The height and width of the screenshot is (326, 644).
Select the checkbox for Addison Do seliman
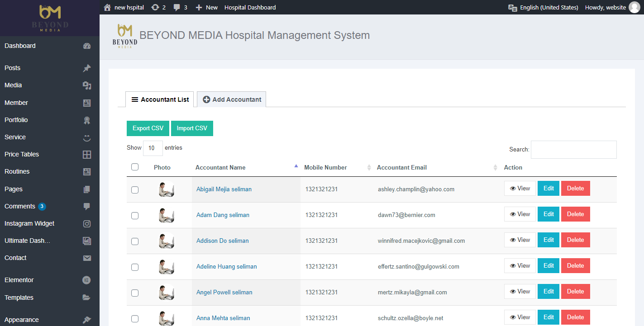(x=135, y=241)
